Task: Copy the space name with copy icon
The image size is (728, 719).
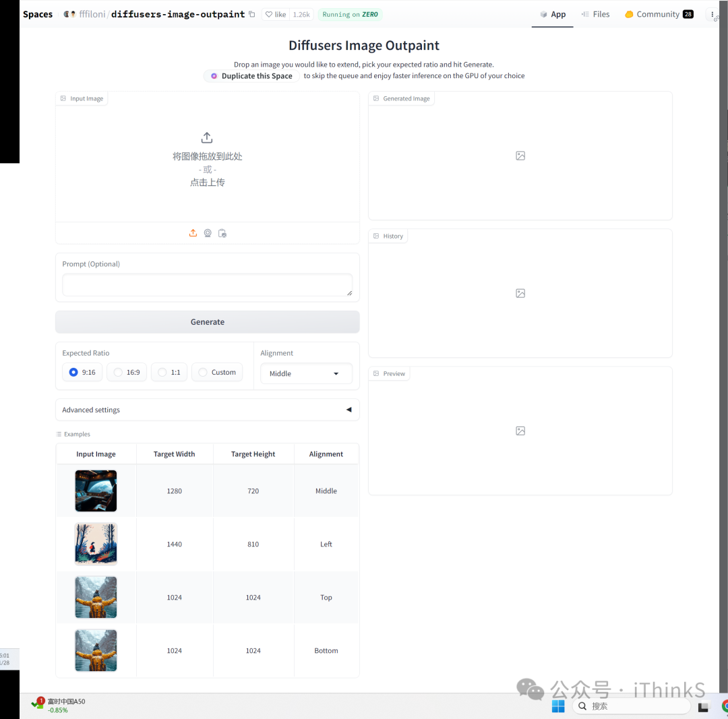Action: (251, 14)
